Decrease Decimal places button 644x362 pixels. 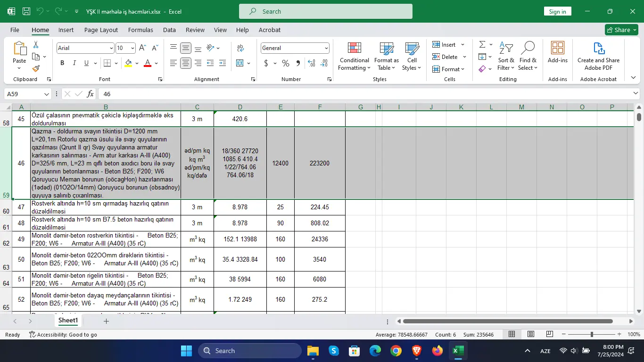pos(324,63)
